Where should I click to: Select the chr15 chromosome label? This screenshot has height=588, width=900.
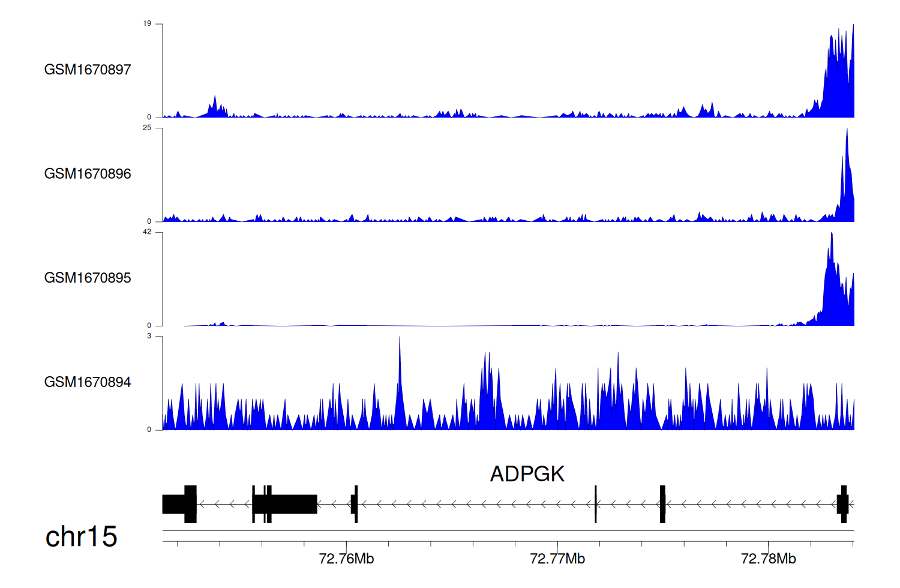[x=81, y=536]
